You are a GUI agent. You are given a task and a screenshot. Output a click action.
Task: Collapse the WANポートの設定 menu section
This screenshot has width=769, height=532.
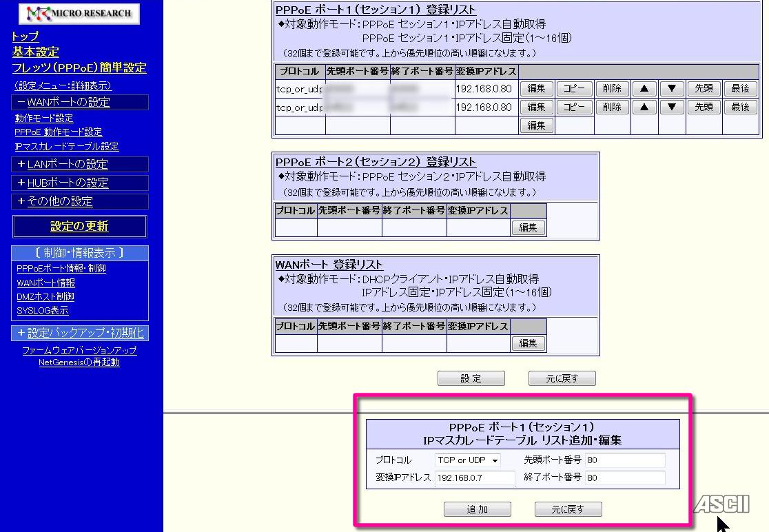tap(80, 102)
